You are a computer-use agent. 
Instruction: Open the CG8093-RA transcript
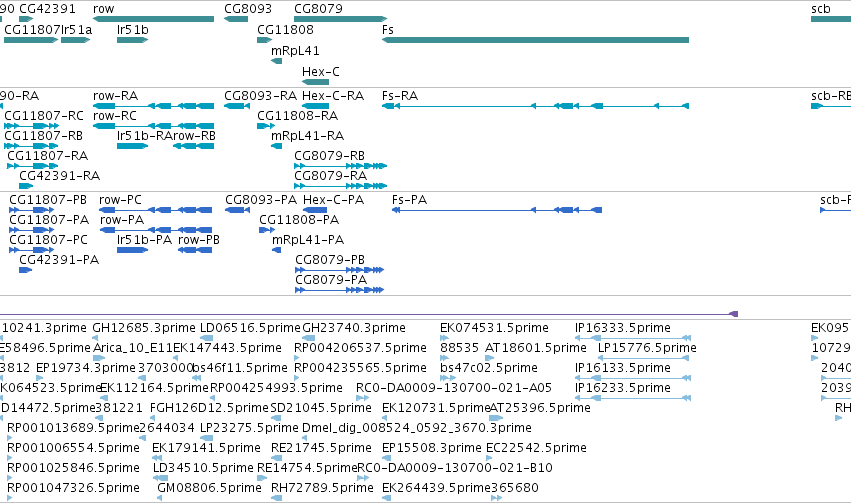[x=237, y=106]
